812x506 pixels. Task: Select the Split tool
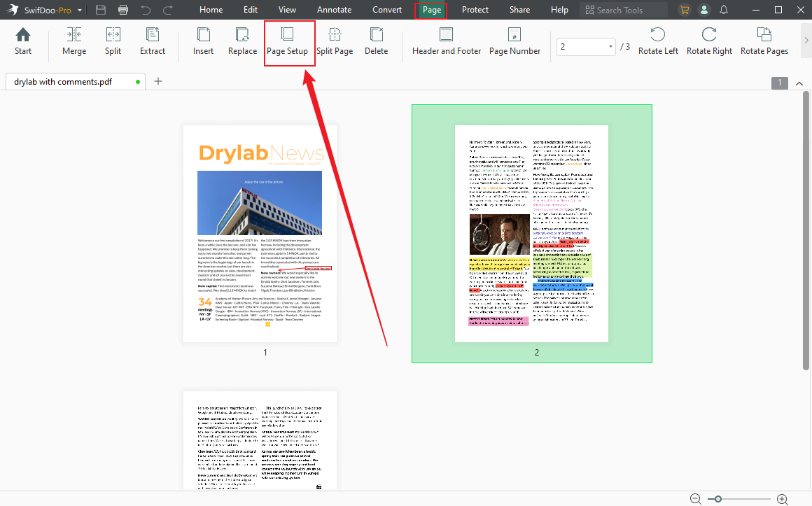coord(113,42)
